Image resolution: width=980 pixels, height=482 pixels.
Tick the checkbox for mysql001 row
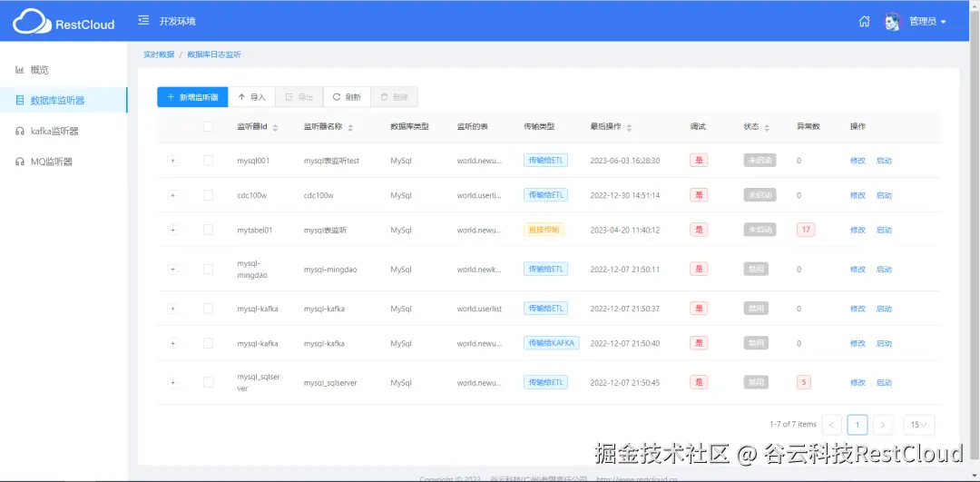click(x=208, y=161)
